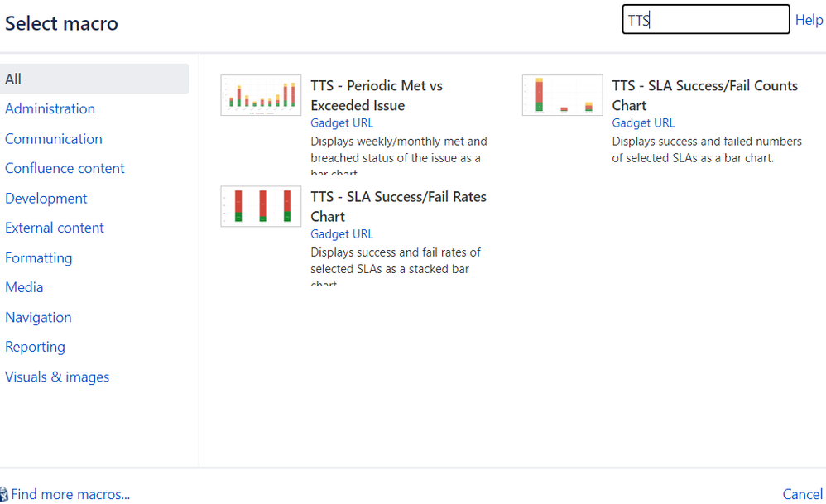This screenshot has width=826, height=504.
Task: Filter by Reporting category
Action: 36,347
